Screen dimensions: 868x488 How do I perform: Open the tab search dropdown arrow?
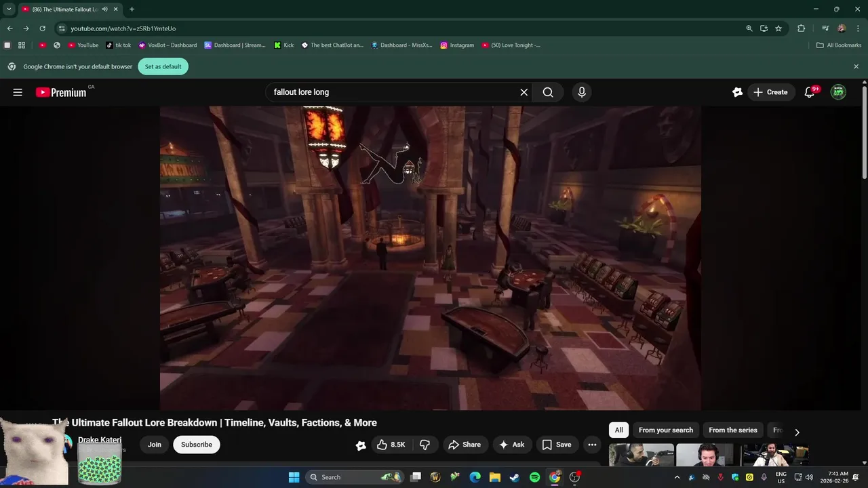(x=9, y=9)
